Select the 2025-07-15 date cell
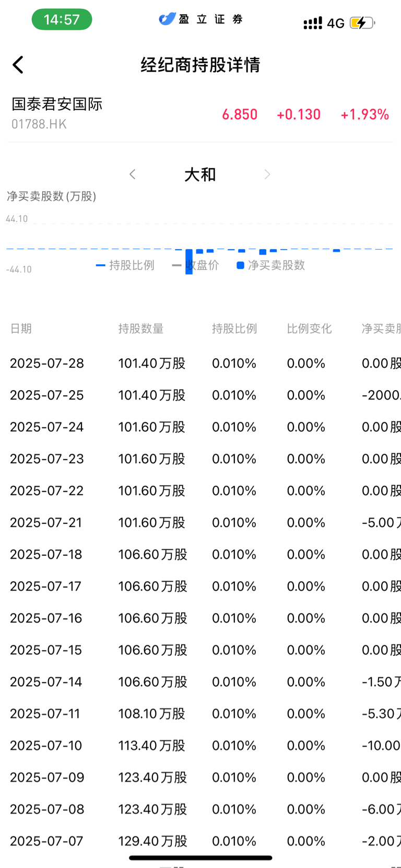The image size is (401, 868). [x=46, y=650]
